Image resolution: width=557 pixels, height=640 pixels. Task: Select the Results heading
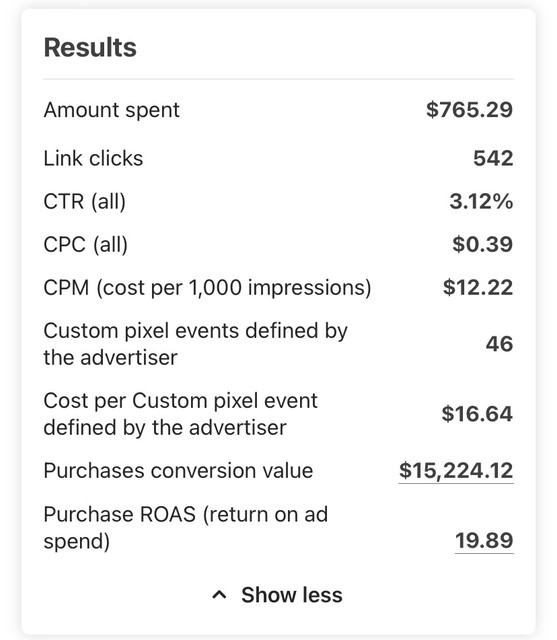[90, 47]
